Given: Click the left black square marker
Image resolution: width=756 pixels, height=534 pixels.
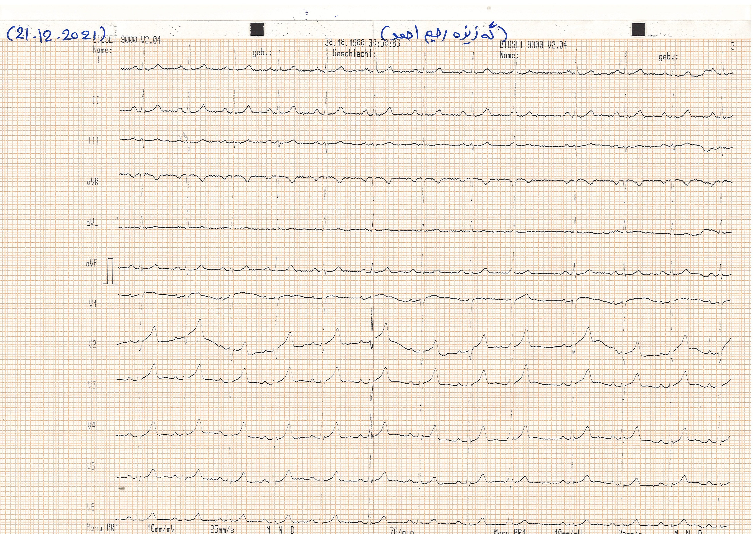Looking at the screenshot, I should 257,29.
